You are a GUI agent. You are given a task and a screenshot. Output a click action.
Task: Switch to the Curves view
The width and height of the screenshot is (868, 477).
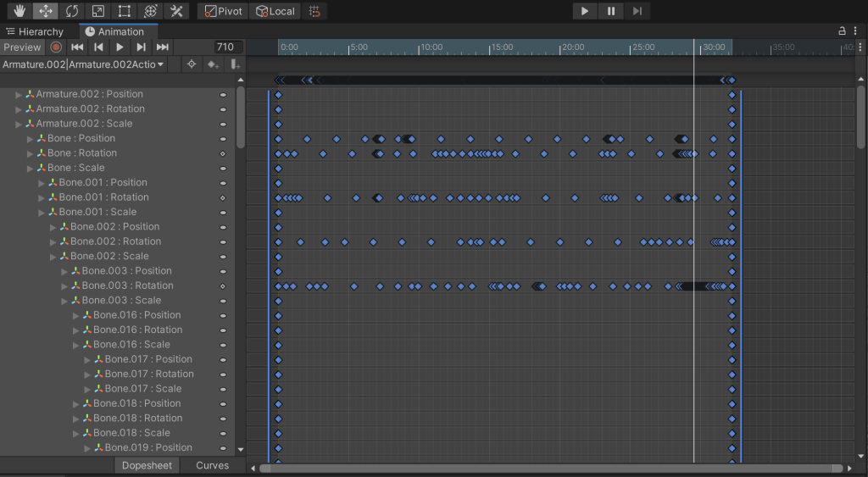pos(212,465)
